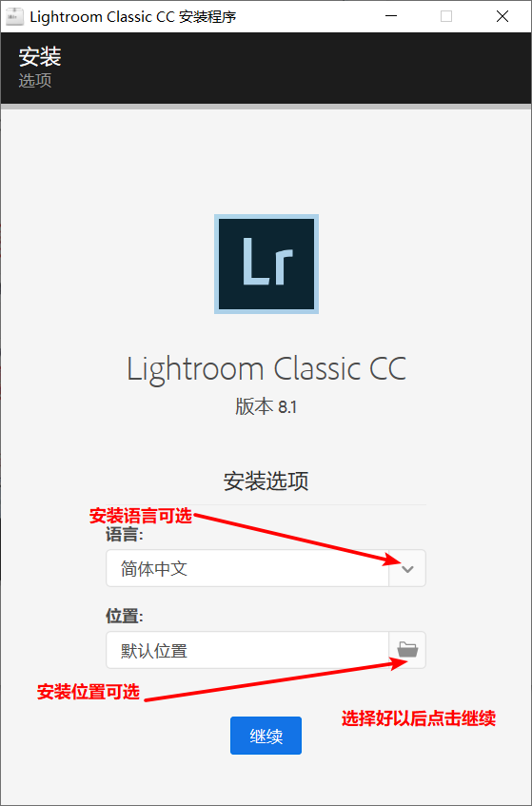Open the 简体中文 language combo box

266,568
